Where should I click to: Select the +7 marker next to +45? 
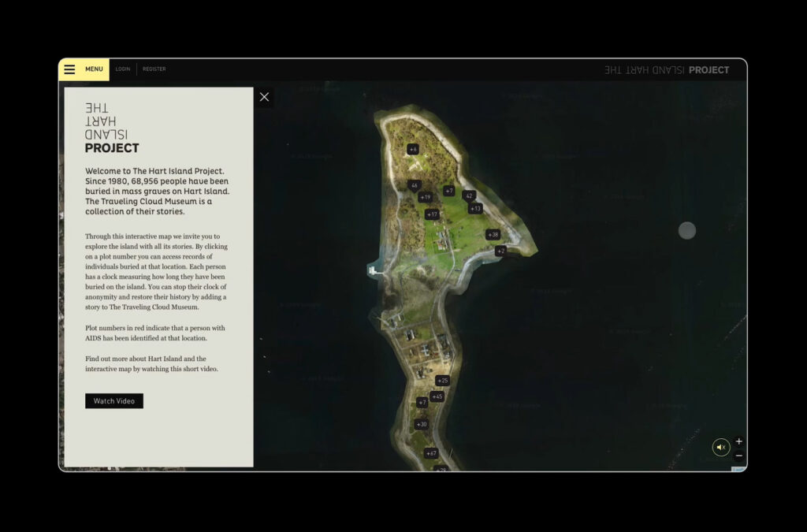422,402
